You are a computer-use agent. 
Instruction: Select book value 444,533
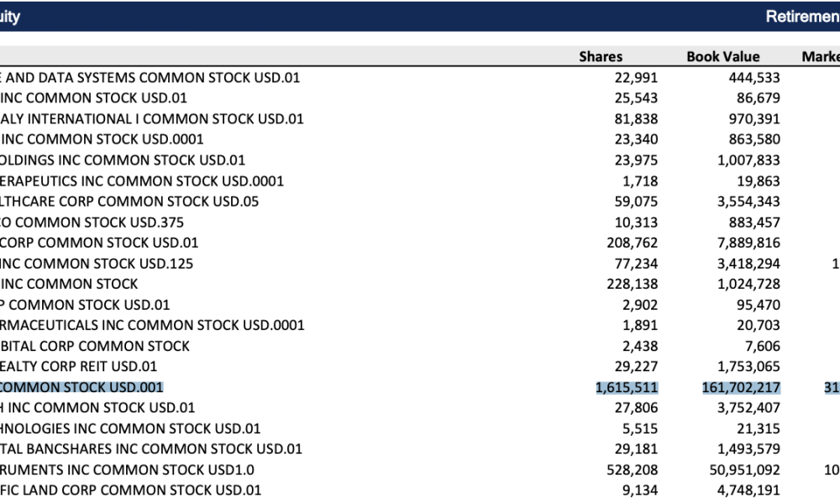(754, 77)
